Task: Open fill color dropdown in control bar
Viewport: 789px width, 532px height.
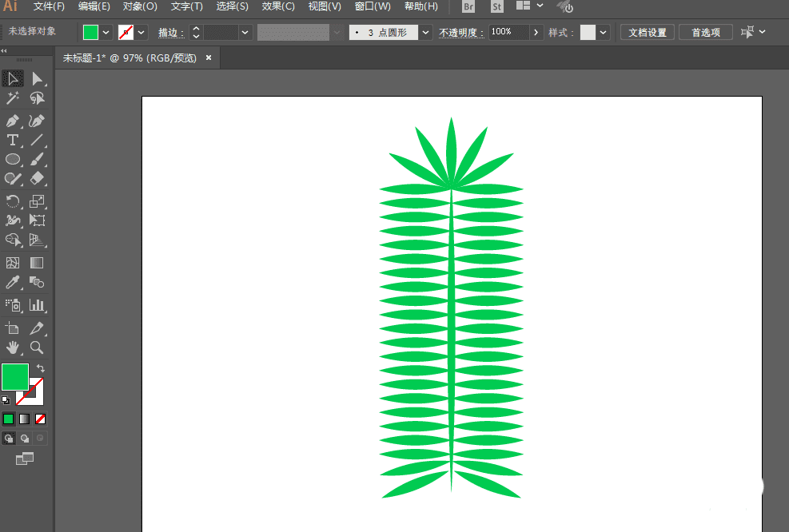Action: pyautogui.click(x=106, y=32)
